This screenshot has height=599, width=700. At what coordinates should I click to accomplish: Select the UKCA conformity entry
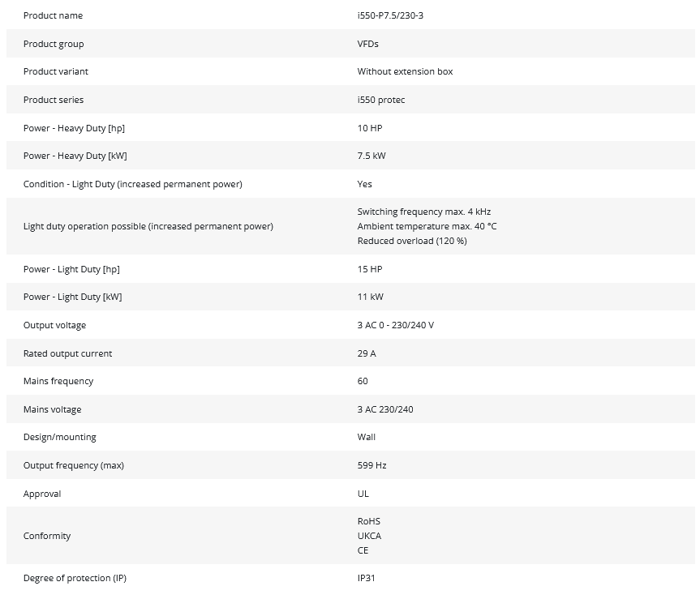(x=369, y=536)
